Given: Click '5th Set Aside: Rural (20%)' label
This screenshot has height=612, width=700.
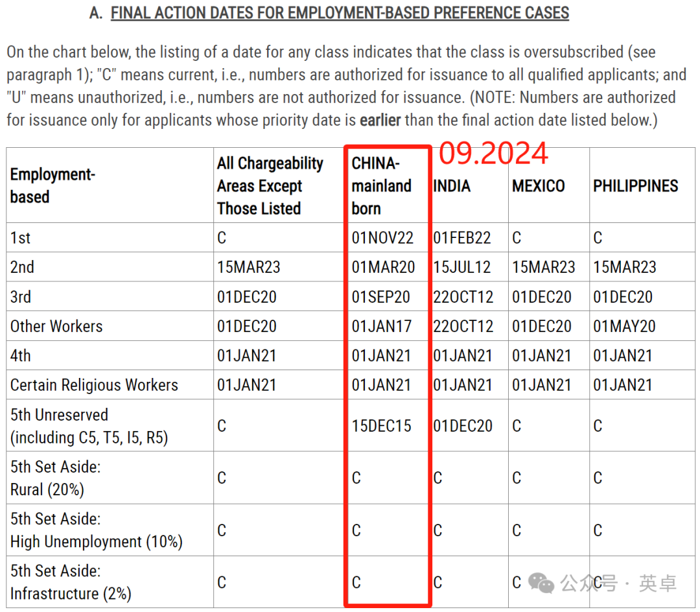Looking at the screenshot, I should [55, 478].
